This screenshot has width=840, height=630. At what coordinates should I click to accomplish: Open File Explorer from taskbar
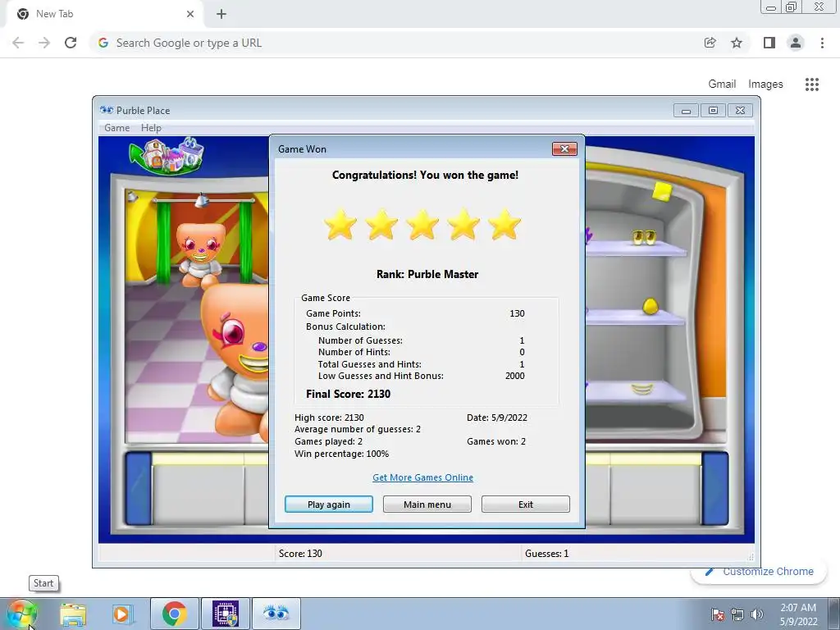(73, 614)
